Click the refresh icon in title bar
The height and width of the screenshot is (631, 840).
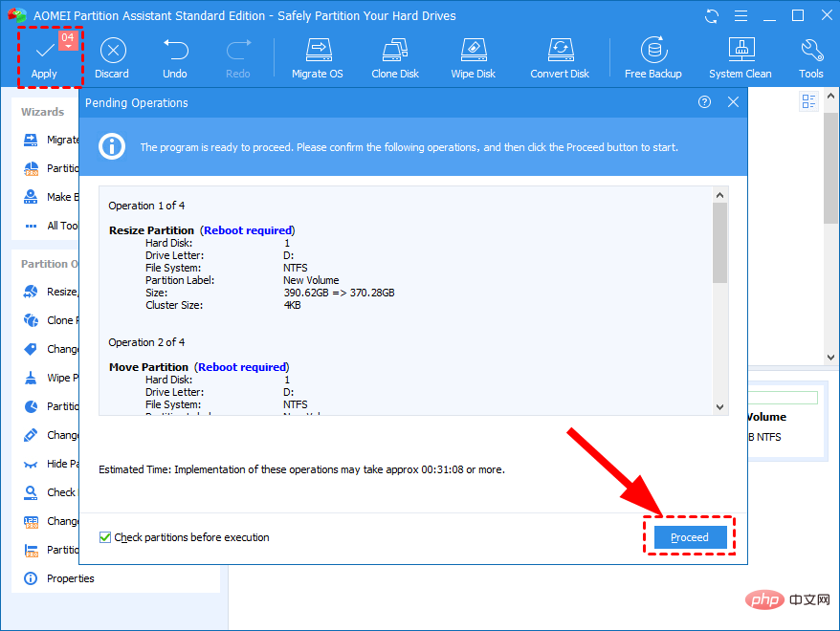pos(711,16)
